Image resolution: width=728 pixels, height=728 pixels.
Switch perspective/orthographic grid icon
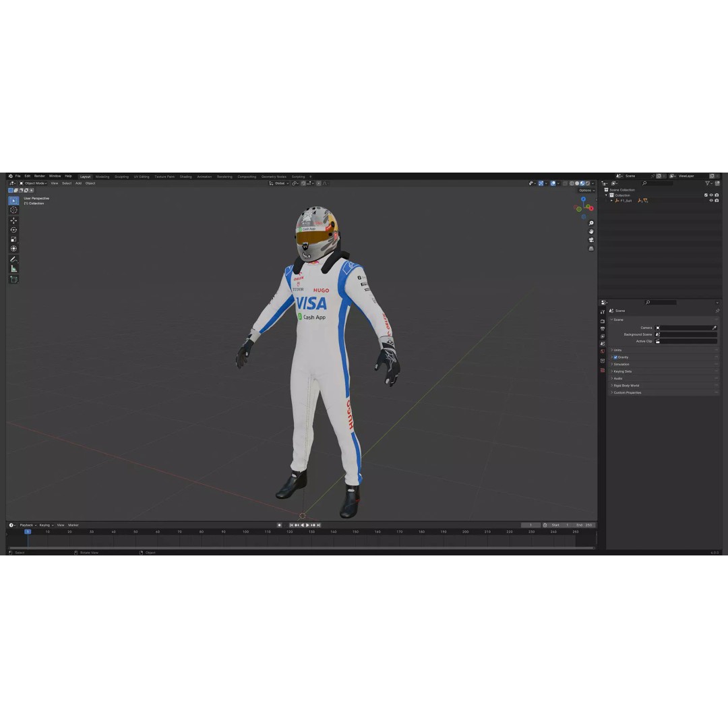point(591,248)
